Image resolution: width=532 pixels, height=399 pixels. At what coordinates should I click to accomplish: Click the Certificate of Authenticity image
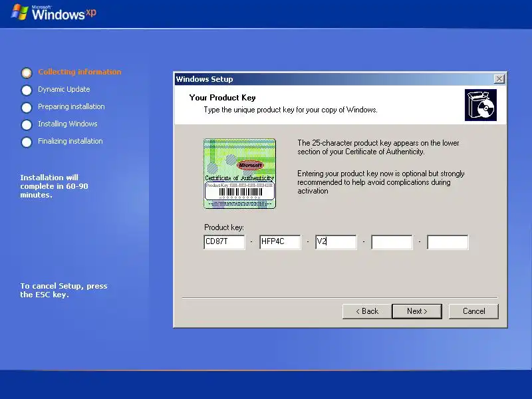(x=239, y=174)
